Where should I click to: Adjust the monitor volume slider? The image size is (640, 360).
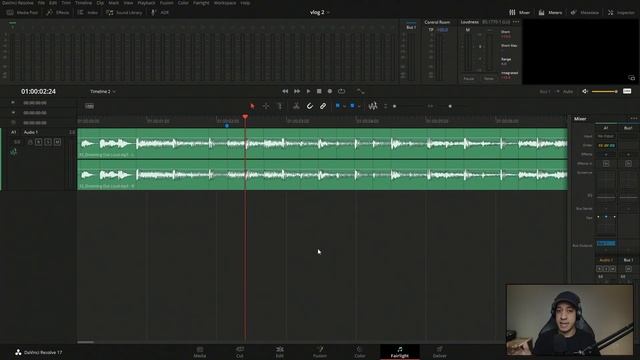click(604, 91)
